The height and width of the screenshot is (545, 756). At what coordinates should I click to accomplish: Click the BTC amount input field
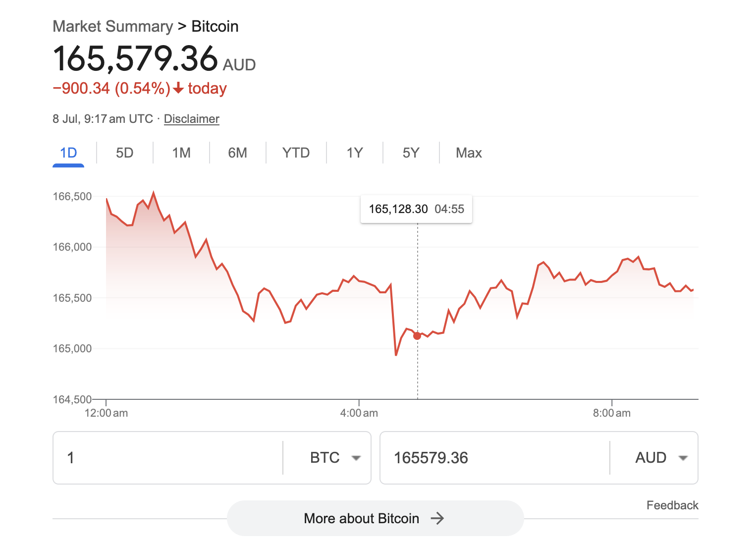pyautogui.click(x=168, y=458)
